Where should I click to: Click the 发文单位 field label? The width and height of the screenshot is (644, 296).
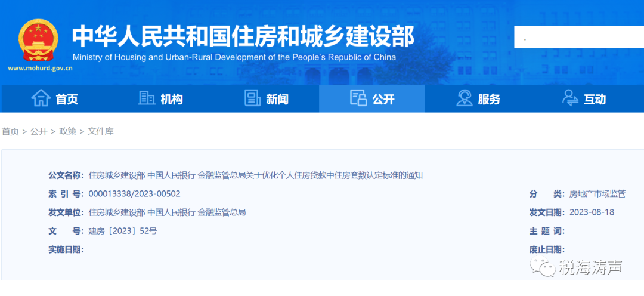[66, 212]
